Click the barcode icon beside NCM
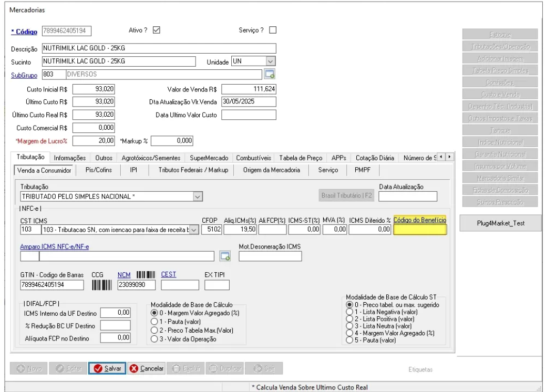This screenshot has width=546, height=392. point(146,275)
